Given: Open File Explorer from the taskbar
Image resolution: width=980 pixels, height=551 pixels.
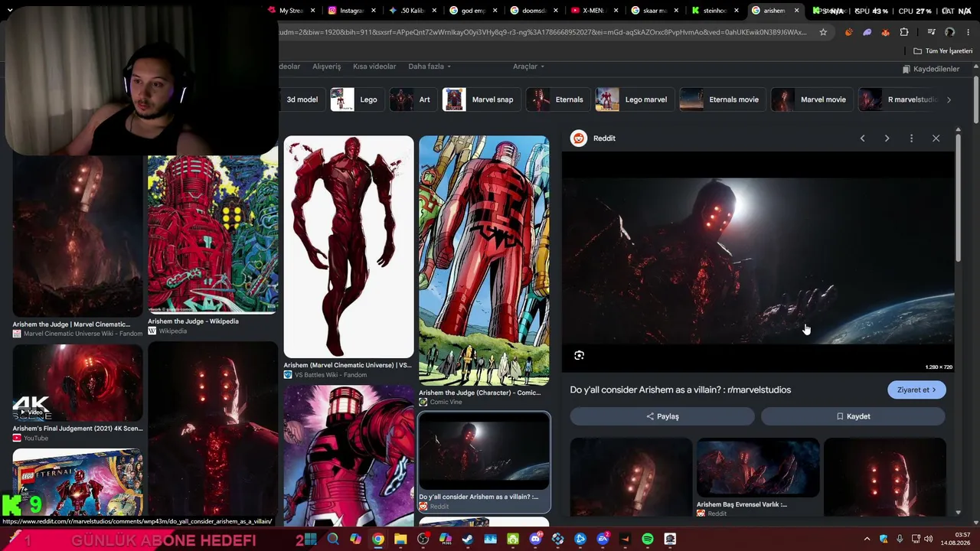Looking at the screenshot, I should tap(400, 540).
